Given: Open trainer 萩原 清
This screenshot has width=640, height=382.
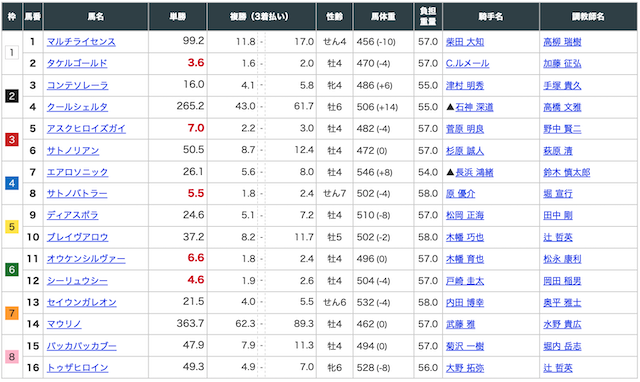Looking at the screenshot, I should pos(558,151).
